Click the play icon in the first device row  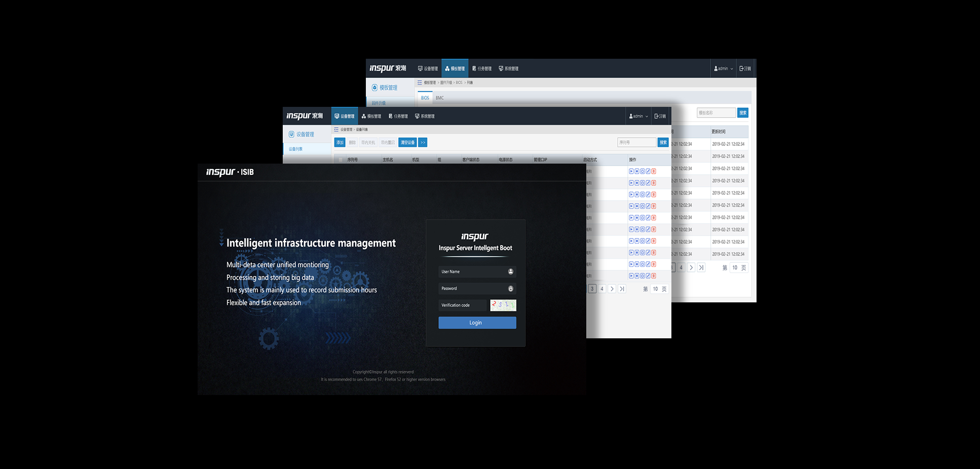pyautogui.click(x=631, y=171)
